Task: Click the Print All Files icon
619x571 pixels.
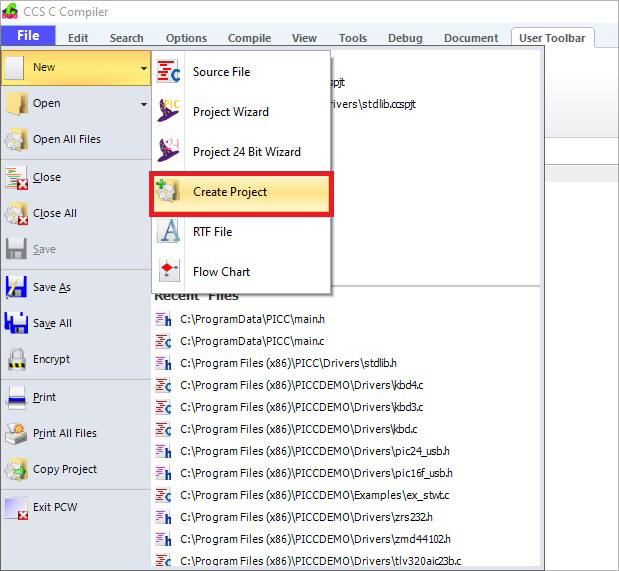Action: point(17,433)
